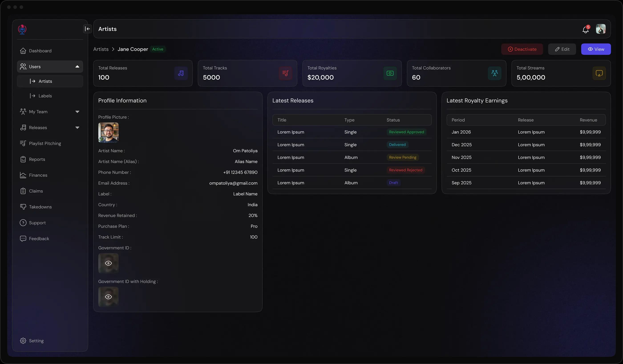Open Labels under Users
Image resolution: width=623 pixels, height=364 pixels.
coord(50,96)
